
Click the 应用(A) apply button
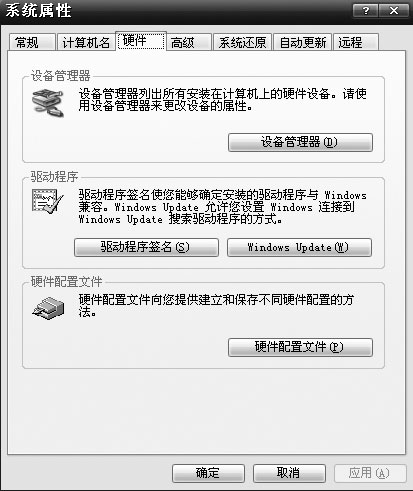370,473
